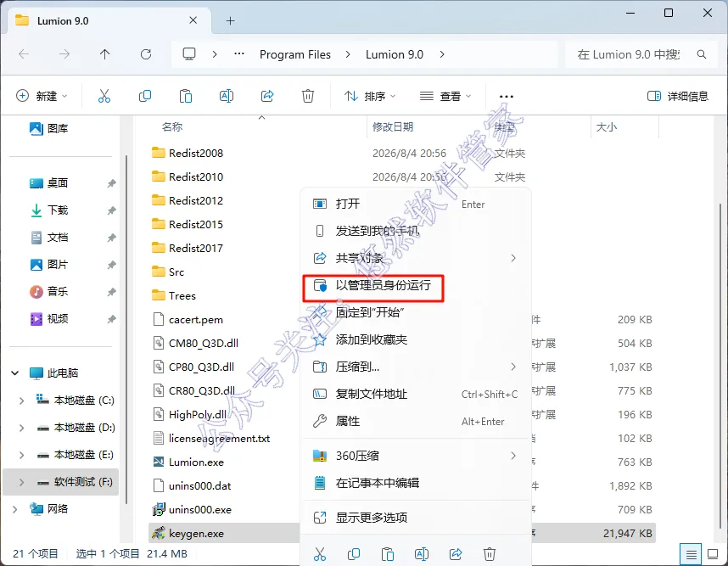Switch to large thumbnails view icon
The width and height of the screenshot is (728, 566).
click(713, 554)
